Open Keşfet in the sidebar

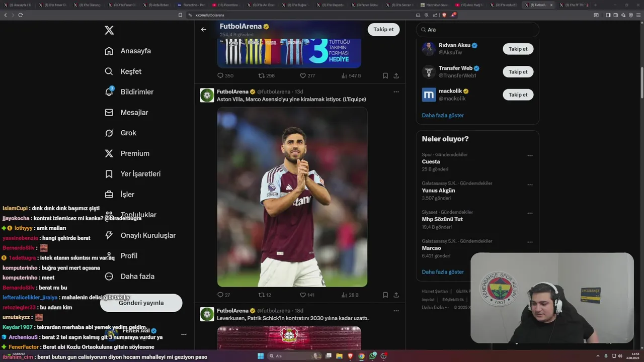[123, 71]
